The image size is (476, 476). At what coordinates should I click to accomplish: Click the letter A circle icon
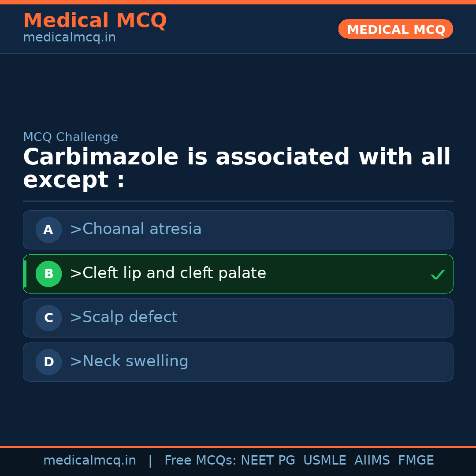coord(48,230)
